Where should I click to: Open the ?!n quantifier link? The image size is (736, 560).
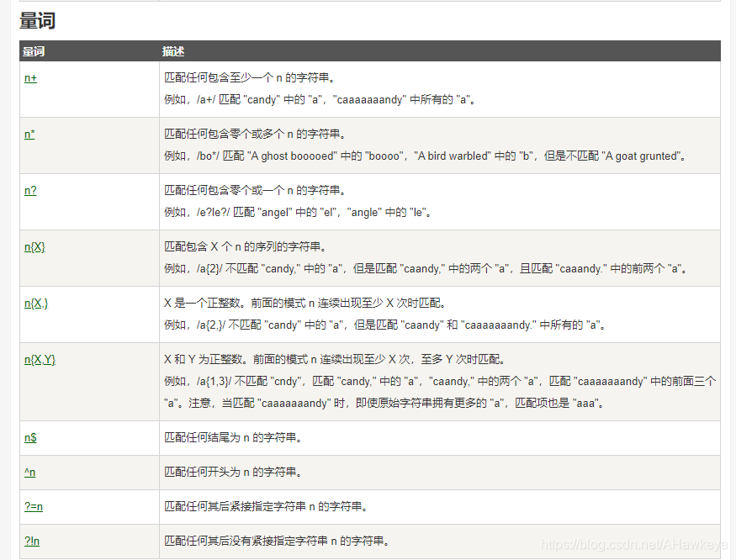click(x=32, y=542)
